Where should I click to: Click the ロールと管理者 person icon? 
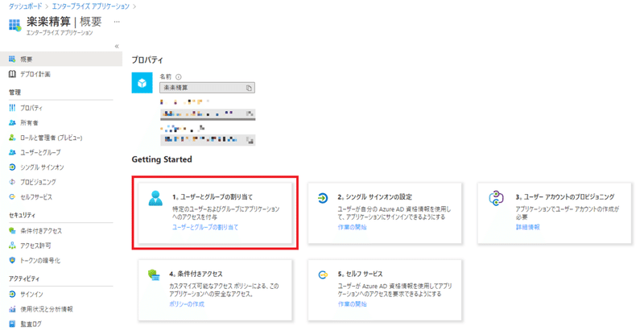12,138
